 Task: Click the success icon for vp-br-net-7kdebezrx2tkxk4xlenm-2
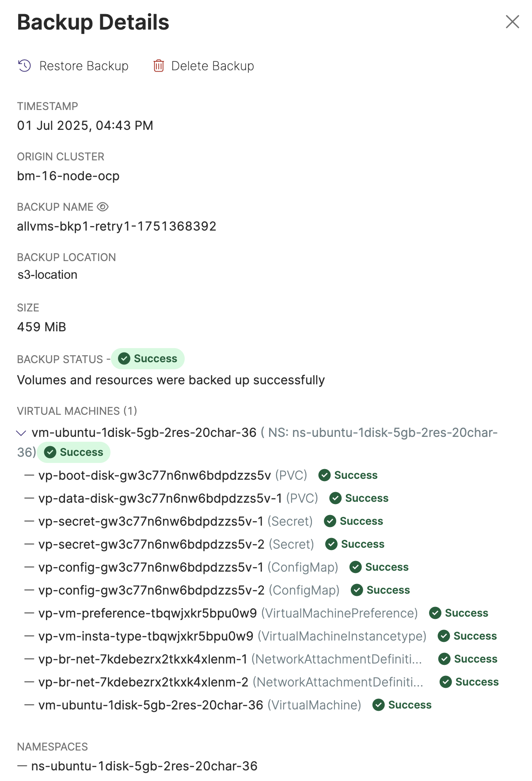(x=446, y=682)
